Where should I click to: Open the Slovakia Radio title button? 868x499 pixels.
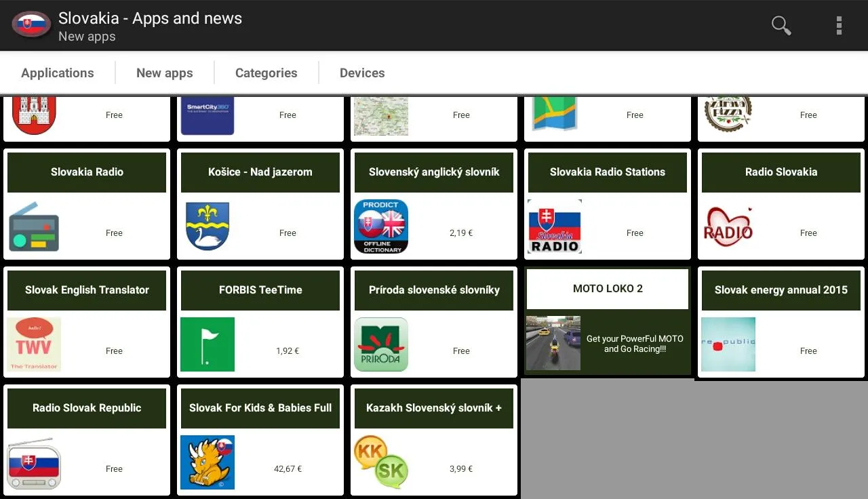87,172
